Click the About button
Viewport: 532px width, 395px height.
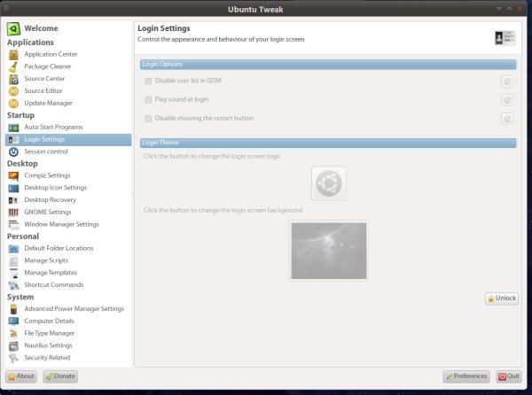(x=21, y=376)
